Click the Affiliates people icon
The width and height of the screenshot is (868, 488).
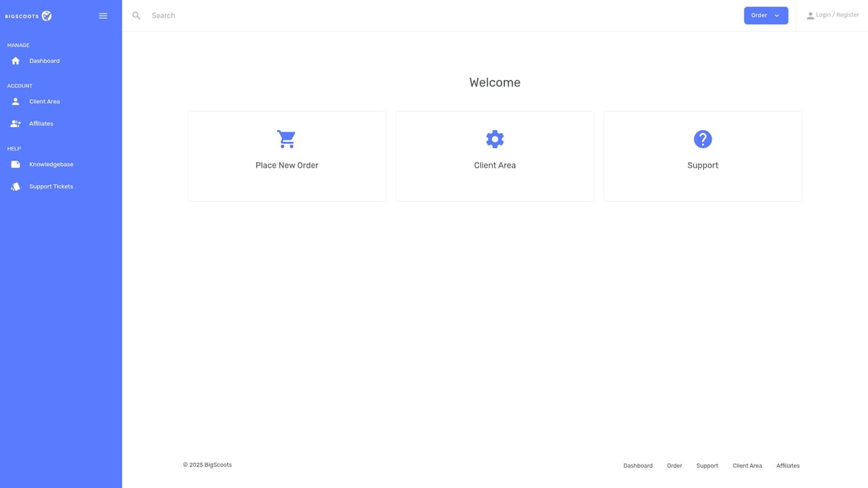tap(15, 124)
